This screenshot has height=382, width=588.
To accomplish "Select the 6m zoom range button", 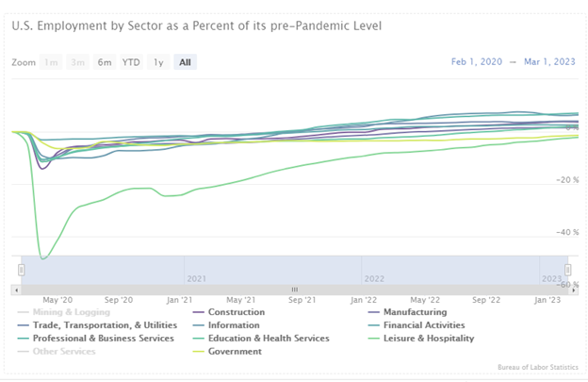I will point(104,62).
